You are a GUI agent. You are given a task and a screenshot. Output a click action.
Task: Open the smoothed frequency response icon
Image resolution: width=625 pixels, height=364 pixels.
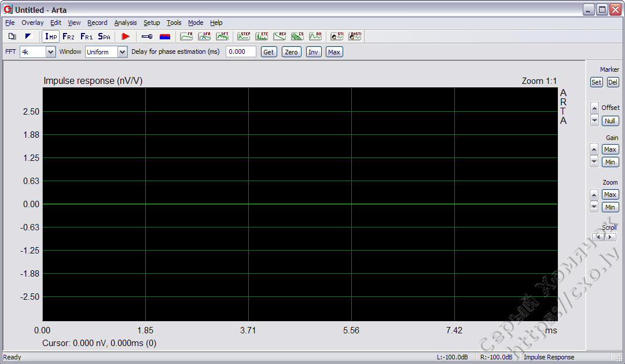coord(186,36)
